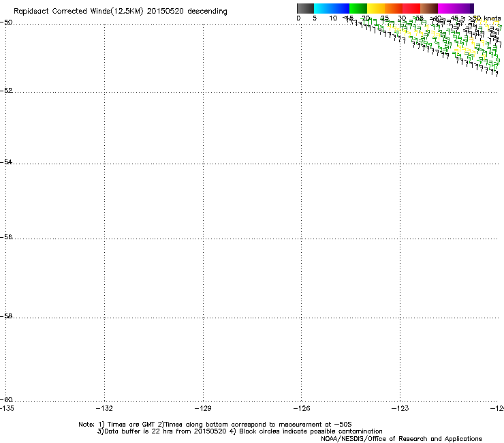The height and width of the screenshot is (443, 504).
Task: Click the longitude label '-132'
Action: point(105,408)
